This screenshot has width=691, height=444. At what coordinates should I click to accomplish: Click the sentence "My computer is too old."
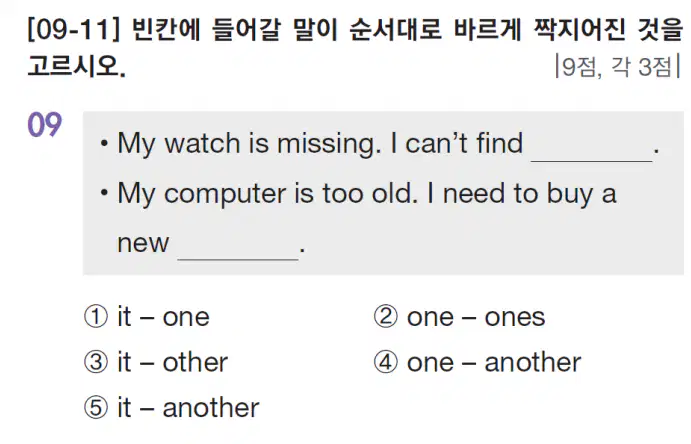tap(267, 194)
